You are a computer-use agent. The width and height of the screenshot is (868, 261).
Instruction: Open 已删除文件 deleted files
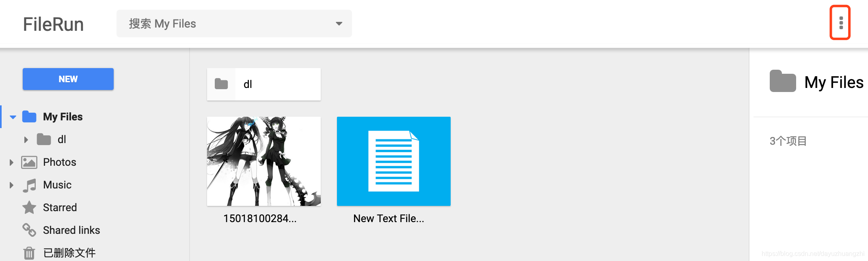coord(69,253)
